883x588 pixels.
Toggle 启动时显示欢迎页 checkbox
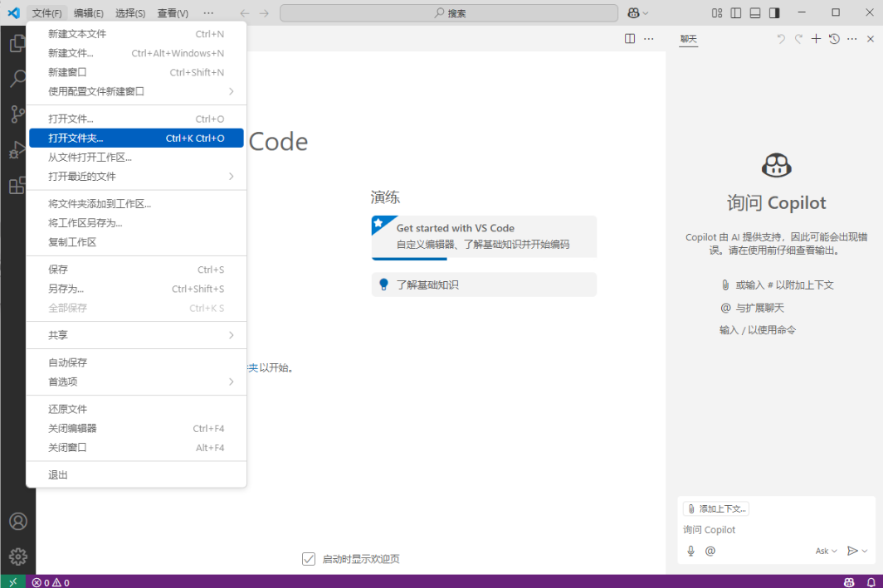(309, 559)
